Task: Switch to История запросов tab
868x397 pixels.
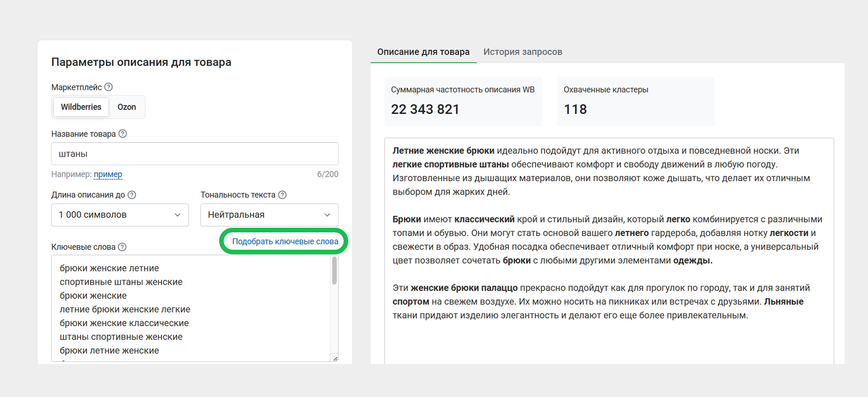Action: pyautogui.click(x=523, y=52)
